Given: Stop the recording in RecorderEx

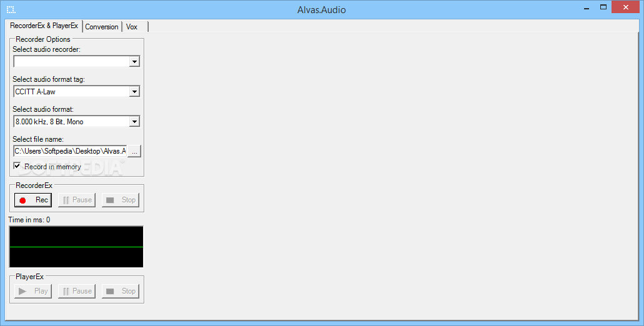Looking at the screenshot, I should 121,200.
